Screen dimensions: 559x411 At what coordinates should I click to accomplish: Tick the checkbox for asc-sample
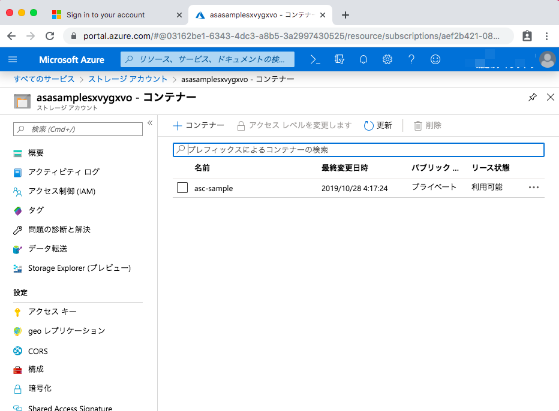pyautogui.click(x=182, y=187)
